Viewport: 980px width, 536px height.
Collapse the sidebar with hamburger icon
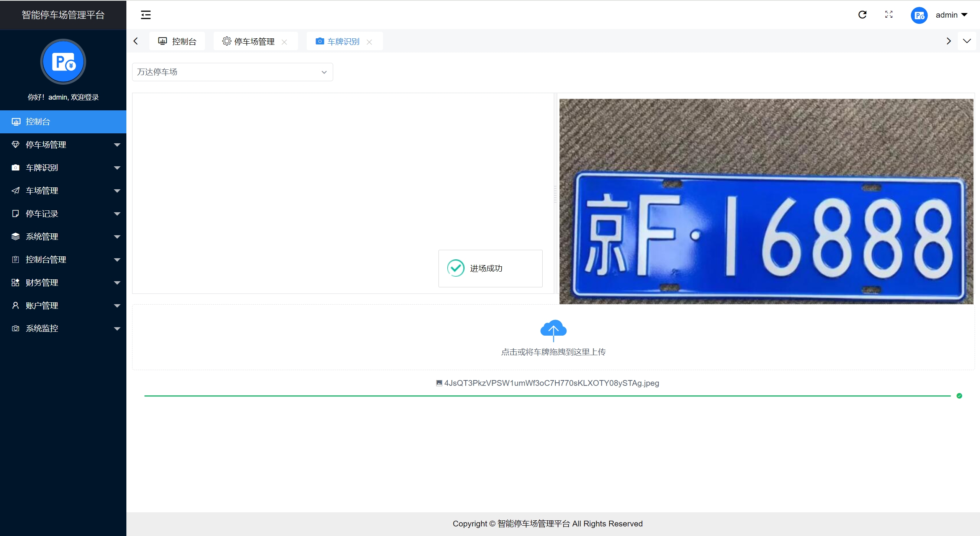146,15
